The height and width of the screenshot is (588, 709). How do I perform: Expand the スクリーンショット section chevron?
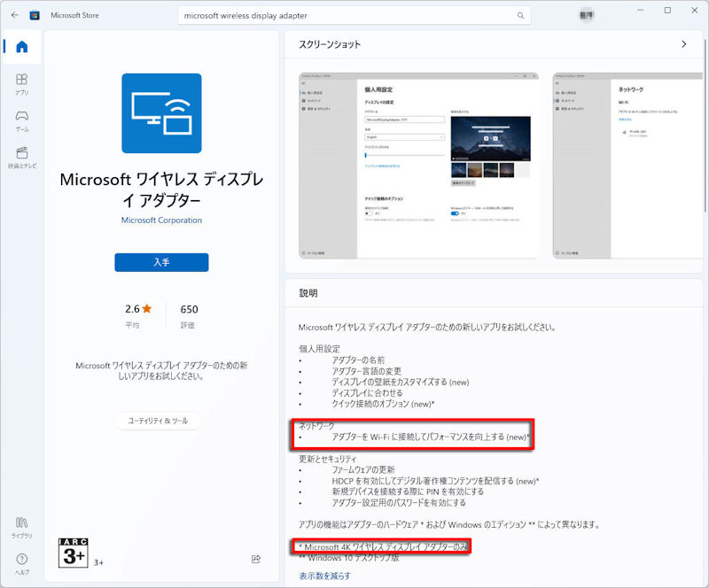(x=683, y=44)
